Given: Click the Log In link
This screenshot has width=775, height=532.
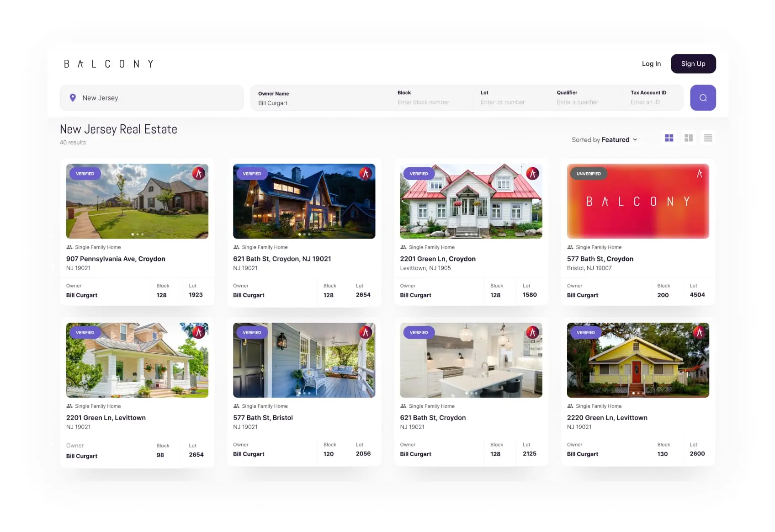Looking at the screenshot, I should click(x=651, y=64).
